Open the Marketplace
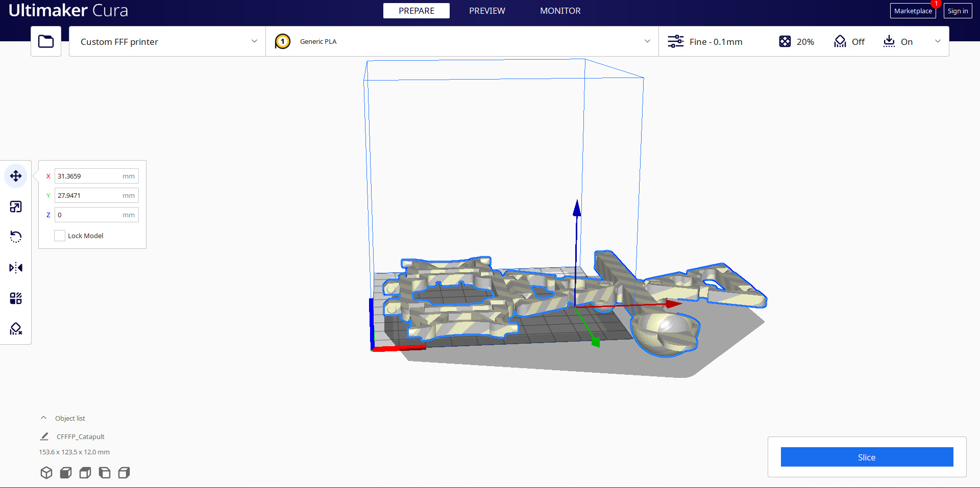The image size is (980, 488). [913, 11]
